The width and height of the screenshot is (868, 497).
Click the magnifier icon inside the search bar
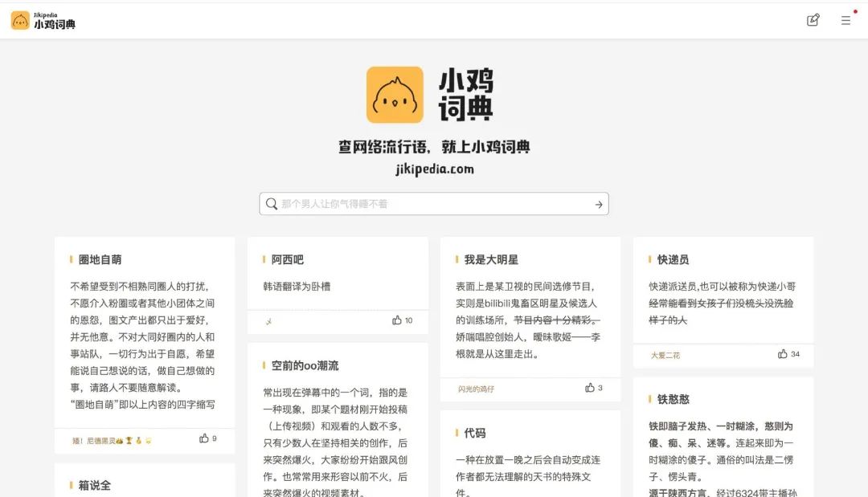click(272, 204)
